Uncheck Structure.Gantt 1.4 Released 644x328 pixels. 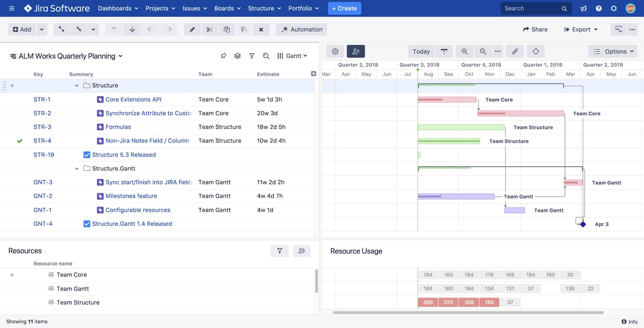coord(86,224)
